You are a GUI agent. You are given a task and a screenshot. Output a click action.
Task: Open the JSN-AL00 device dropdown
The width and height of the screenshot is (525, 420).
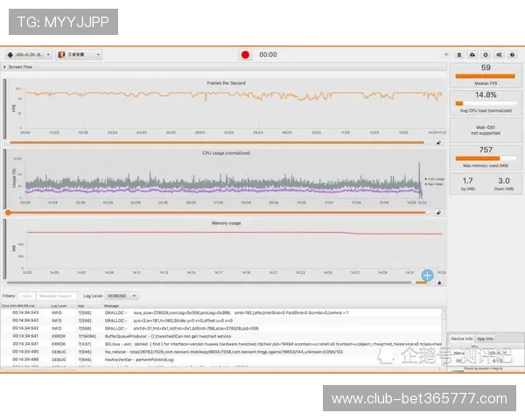(28, 54)
